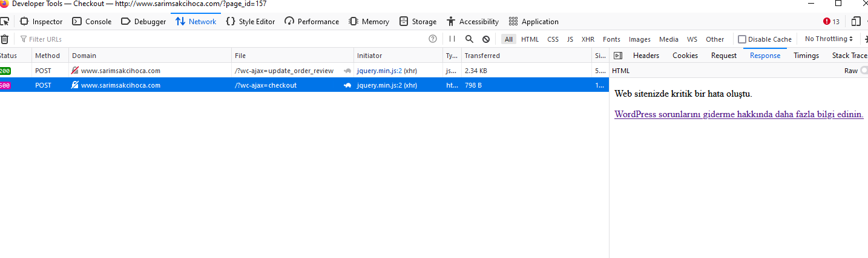Click insecure lock icon on checkout row
The height and width of the screenshot is (258, 868).
click(75, 85)
